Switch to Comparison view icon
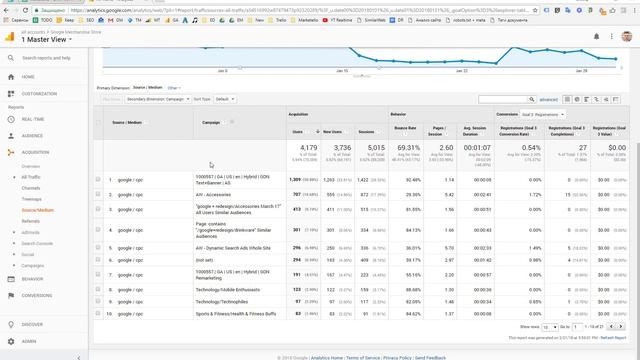The image size is (640, 360). 596,99
